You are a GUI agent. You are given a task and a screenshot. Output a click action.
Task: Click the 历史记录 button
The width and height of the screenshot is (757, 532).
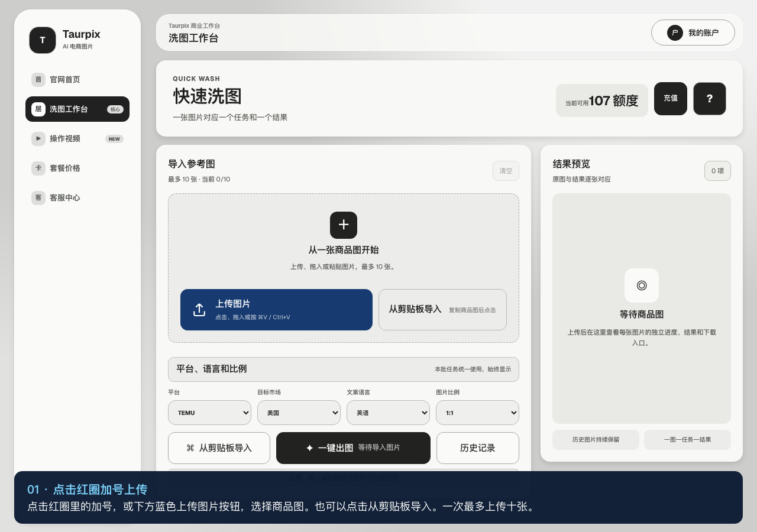pyautogui.click(x=478, y=448)
